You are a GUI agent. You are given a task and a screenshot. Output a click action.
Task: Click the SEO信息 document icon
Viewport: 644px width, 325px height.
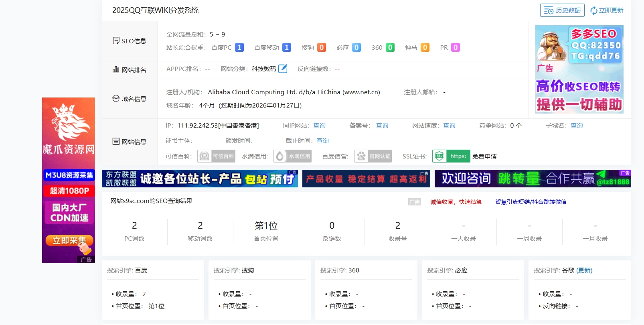[116, 41]
